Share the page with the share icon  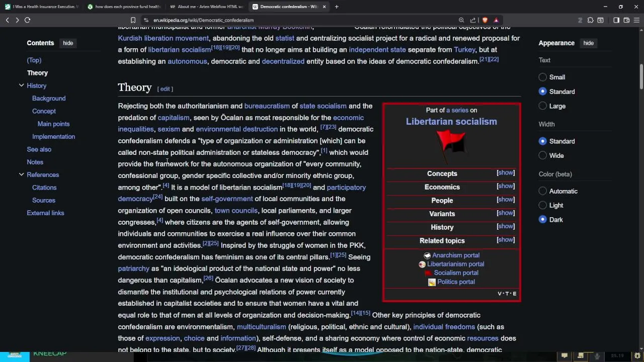pos(473,20)
